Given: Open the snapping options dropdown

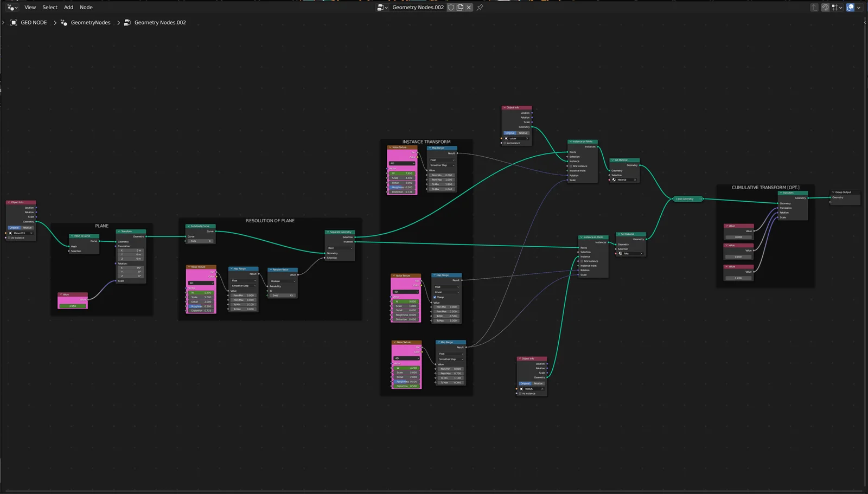Looking at the screenshot, I should click(x=841, y=7).
